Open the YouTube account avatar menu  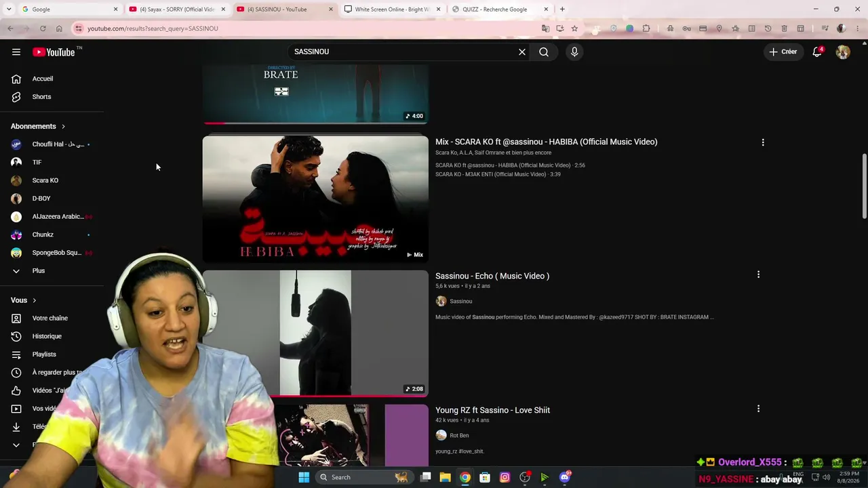click(843, 52)
